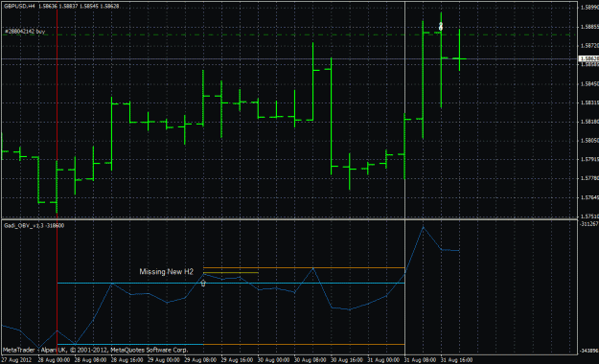Image resolution: width=599 pixels, height=364 pixels.
Task: Select the bottom orange line in OBV window
Action: click(304, 345)
